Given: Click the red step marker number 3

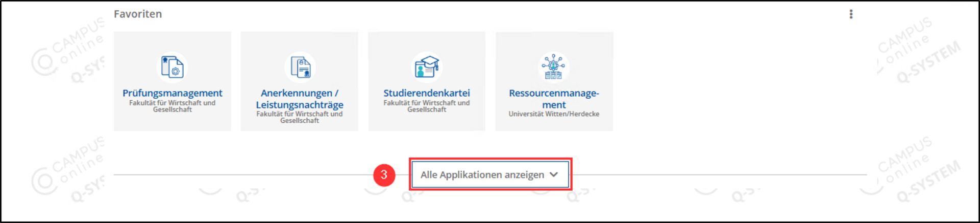Looking at the screenshot, I should point(384,175).
